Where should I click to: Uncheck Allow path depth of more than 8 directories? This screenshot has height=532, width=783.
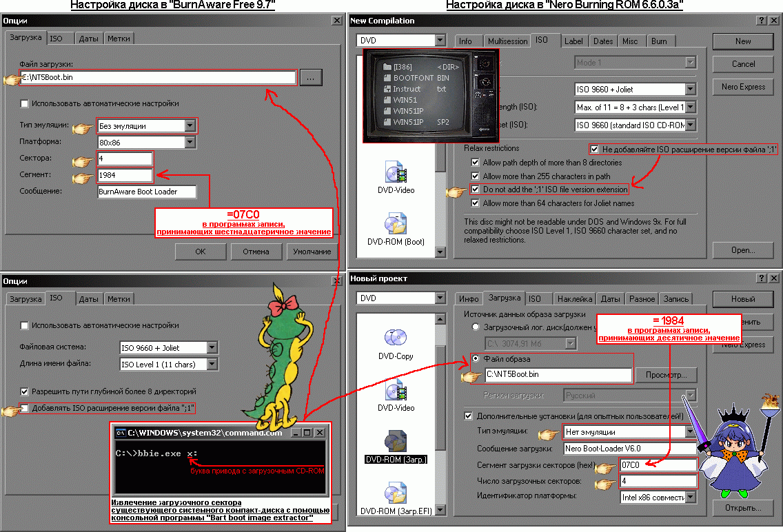click(475, 162)
